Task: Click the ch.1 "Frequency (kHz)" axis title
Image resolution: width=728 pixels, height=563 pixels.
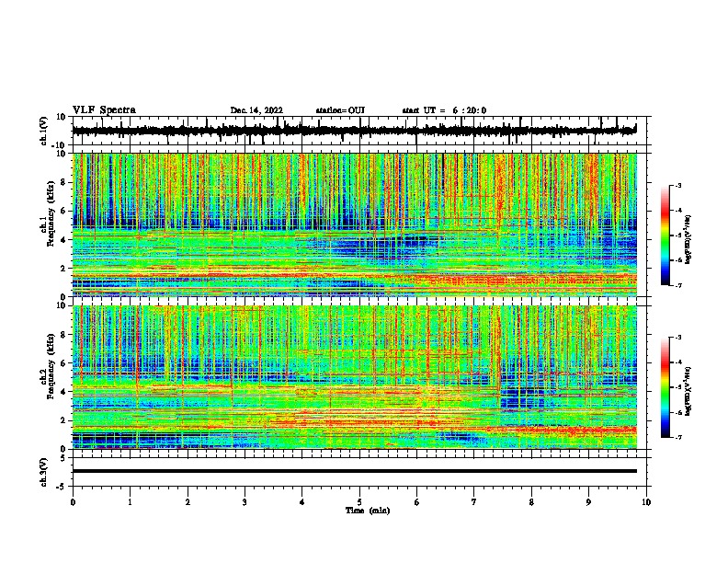Action: point(51,214)
